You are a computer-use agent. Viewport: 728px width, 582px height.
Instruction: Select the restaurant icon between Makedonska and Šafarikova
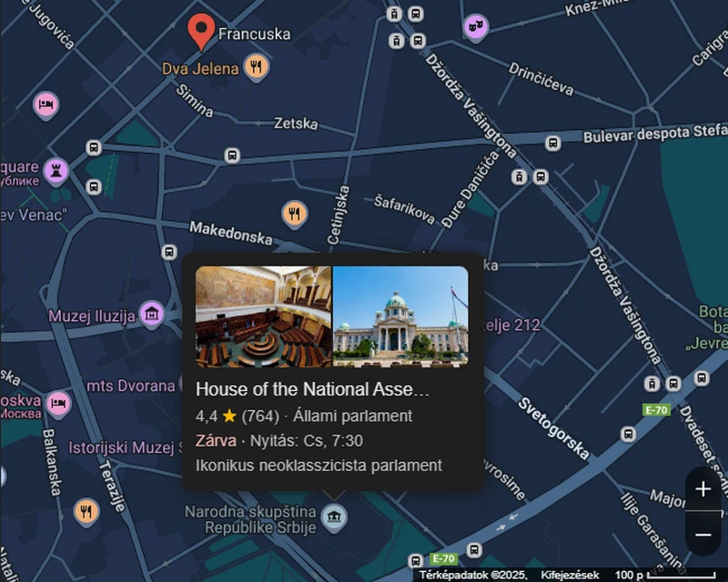point(294,214)
